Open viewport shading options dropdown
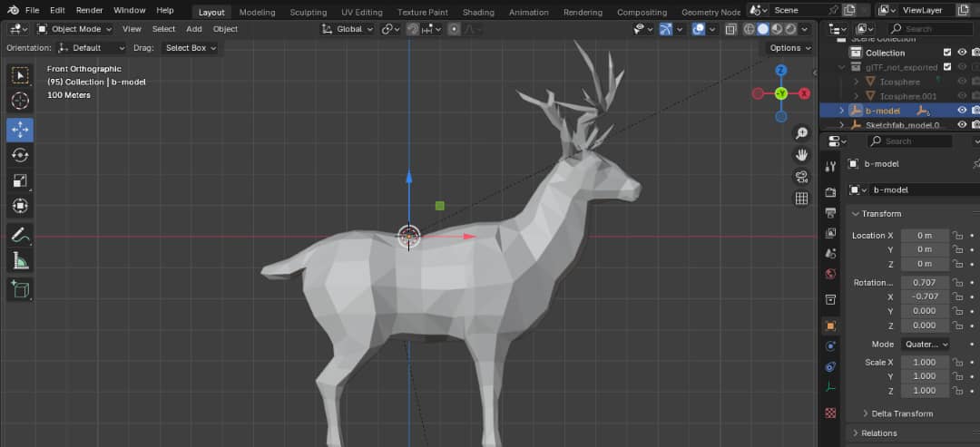Image resolution: width=980 pixels, height=447 pixels. coord(805,29)
